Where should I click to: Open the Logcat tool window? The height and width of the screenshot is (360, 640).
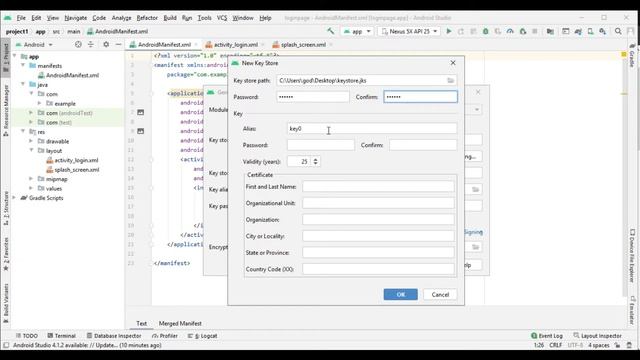(202, 336)
